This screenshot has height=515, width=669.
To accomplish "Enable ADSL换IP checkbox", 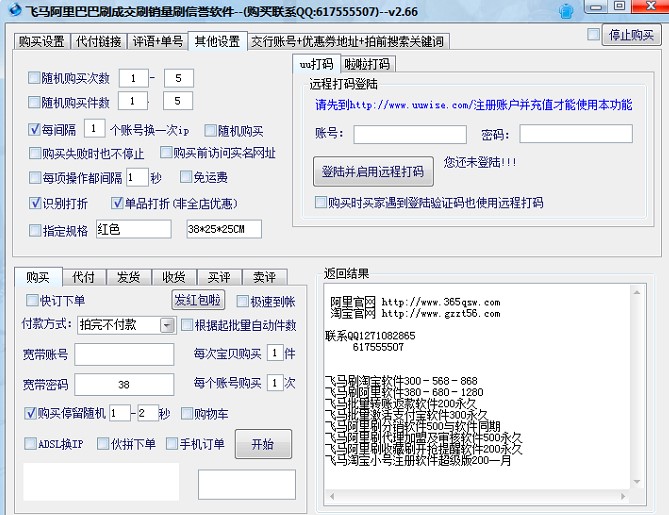I will 30,443.
